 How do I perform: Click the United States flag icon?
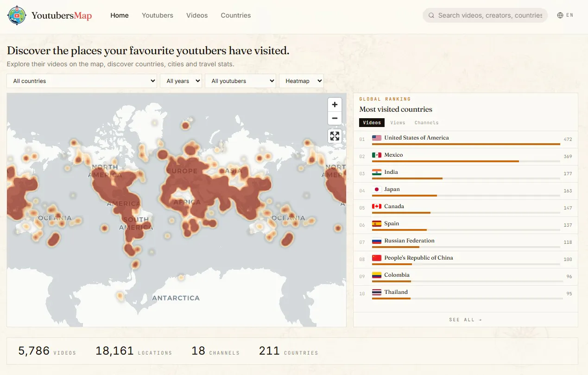tap(377, 138)
